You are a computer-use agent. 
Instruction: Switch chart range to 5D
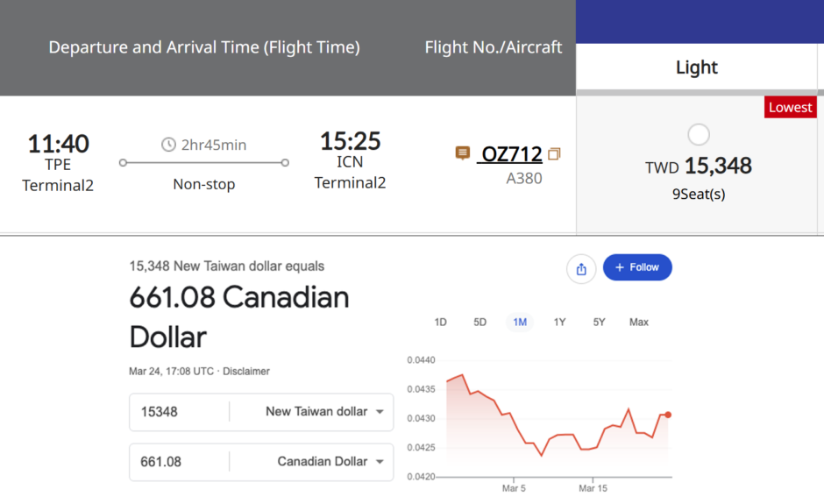480,323
